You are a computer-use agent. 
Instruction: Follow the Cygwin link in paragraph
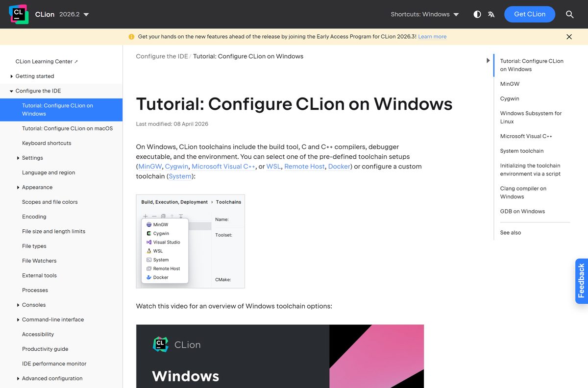(177, 167)
